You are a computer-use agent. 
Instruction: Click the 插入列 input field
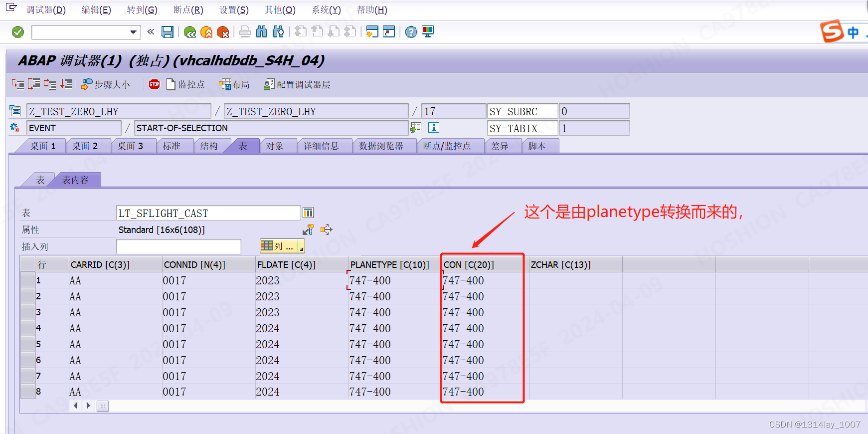coord(178,246)
